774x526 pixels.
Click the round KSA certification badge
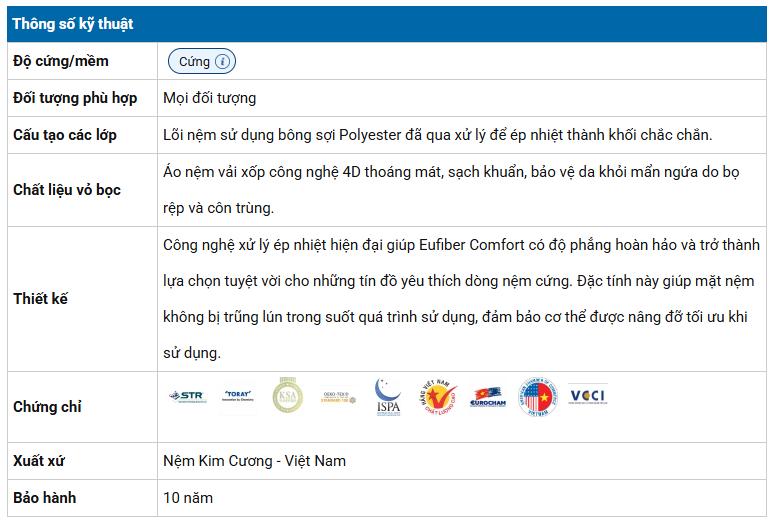(288, 396)
